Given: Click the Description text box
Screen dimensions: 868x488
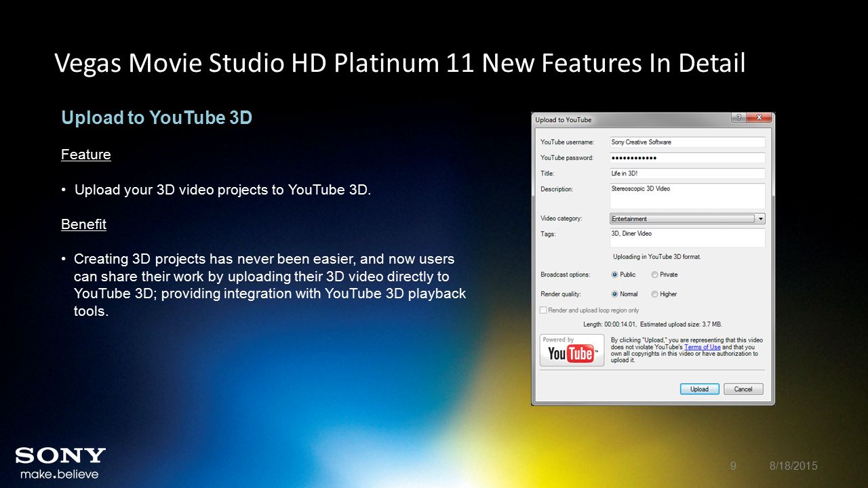Looking at the screenshot, I should pyautogui.click(x=687, y=196).
